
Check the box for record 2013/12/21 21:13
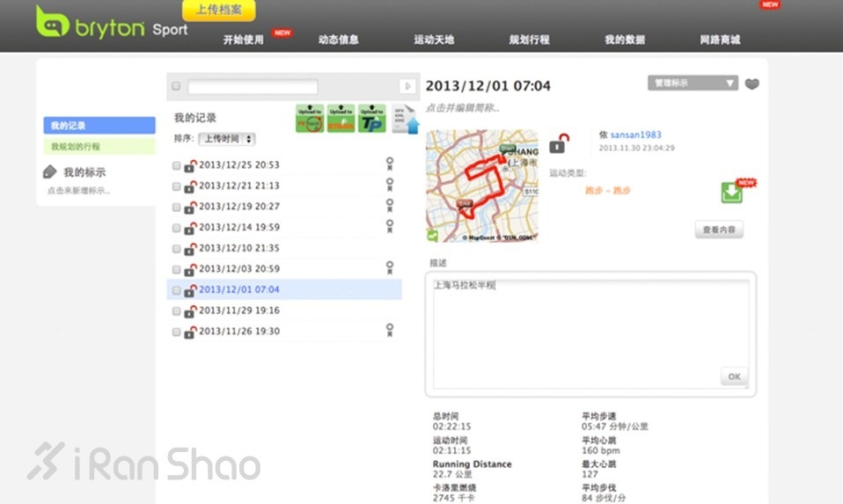[x=177, y=186]
